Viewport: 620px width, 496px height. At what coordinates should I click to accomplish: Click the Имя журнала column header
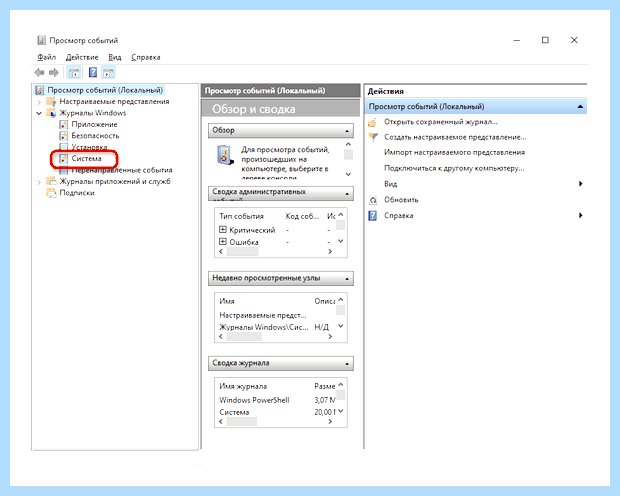coord(243,386)
